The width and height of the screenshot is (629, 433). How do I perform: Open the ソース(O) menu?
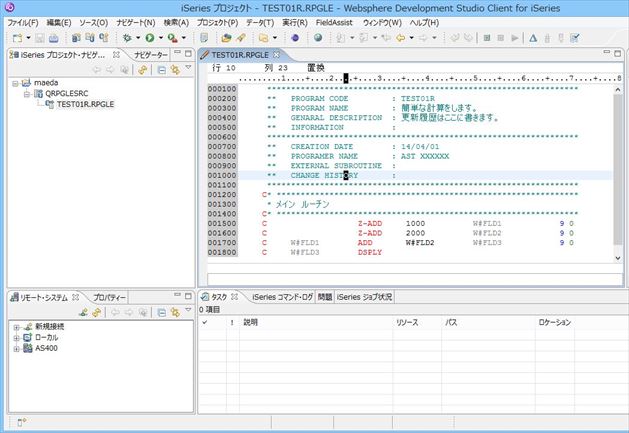[x=93, y=23]
